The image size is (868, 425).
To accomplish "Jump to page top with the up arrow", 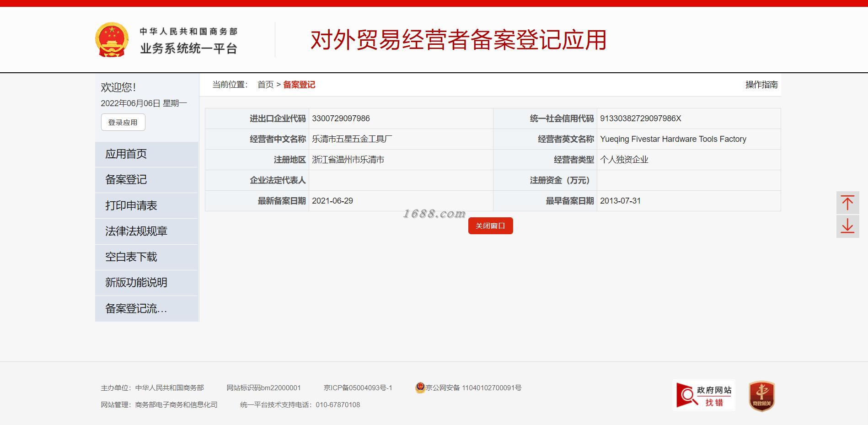I will (847, 203).
